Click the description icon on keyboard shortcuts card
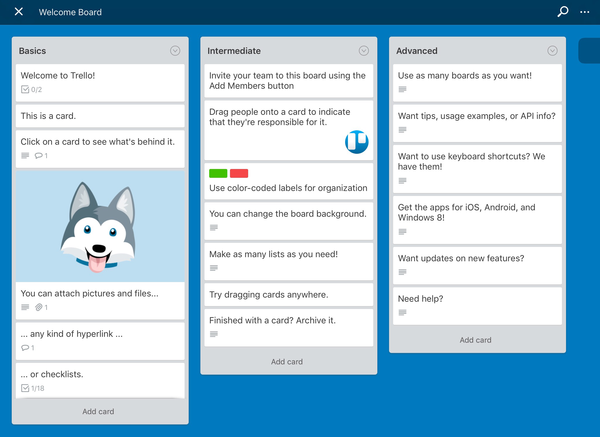The image size is (600, 437). coord(403,181)
